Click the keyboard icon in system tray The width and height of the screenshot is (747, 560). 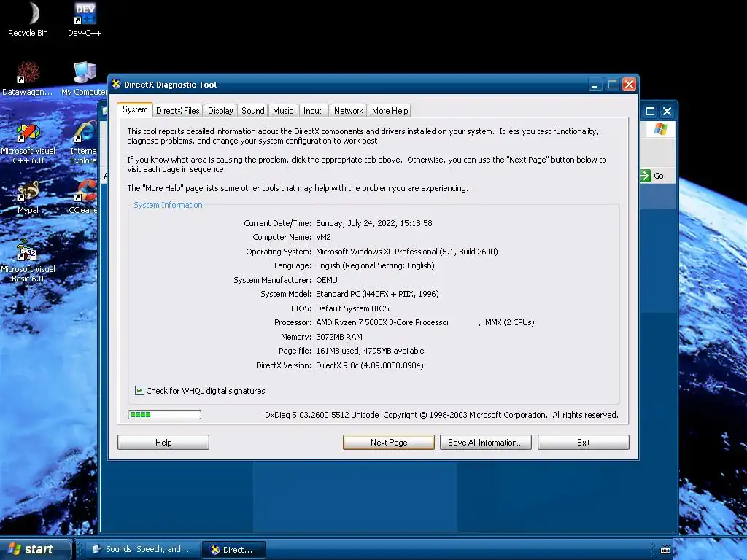(x=665, y=550)
